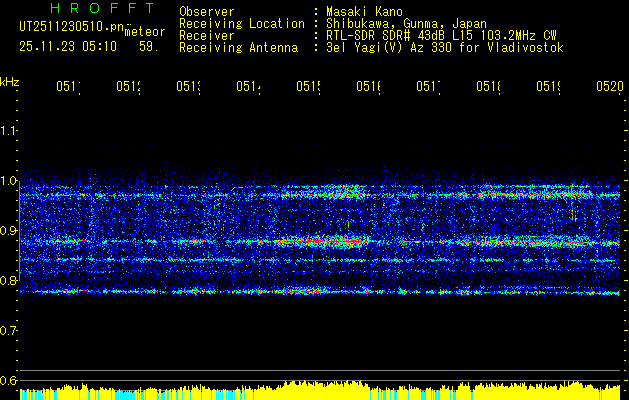This screenshot has width=629, height=400.
Task: Click the 1.0 frequency axis label
Action: [8, 181]
